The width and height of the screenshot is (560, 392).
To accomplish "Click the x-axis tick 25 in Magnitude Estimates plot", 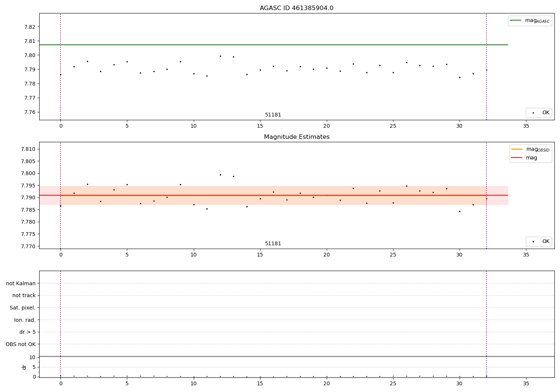I will click(x=393, y=255).
